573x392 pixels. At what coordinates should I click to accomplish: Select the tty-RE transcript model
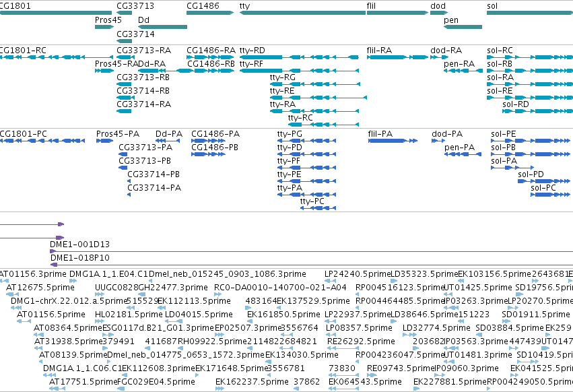(x=318, y=98)
